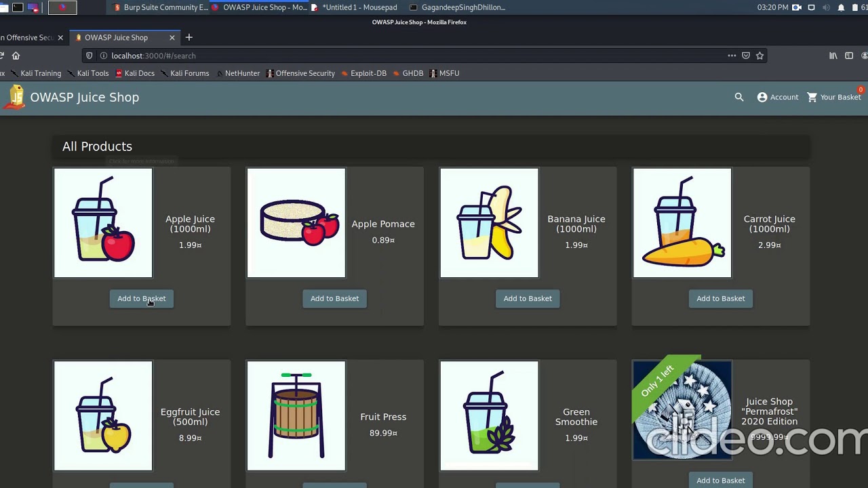Click the Firefox home icon
Screen dimensions: 868x488
tap(16, 56)
